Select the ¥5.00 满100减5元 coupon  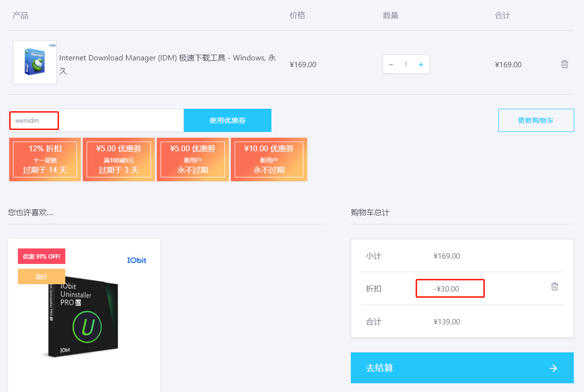point(119,160)
